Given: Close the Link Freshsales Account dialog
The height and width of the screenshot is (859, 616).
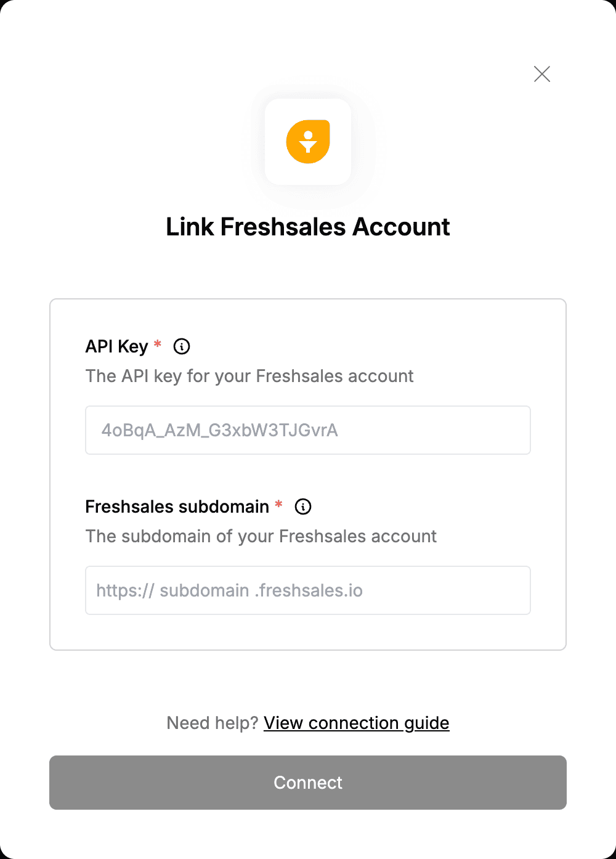Looking at the screenshot, I should (542, 74).
